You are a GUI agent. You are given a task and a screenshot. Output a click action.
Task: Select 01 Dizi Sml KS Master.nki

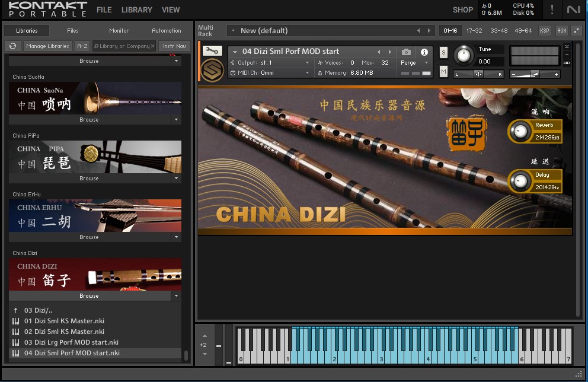click(x=94, y=321)
